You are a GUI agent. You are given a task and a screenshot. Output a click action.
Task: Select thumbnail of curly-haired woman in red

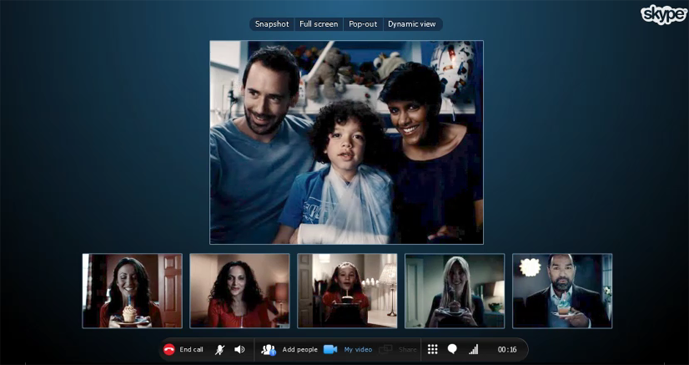point(239,291)
